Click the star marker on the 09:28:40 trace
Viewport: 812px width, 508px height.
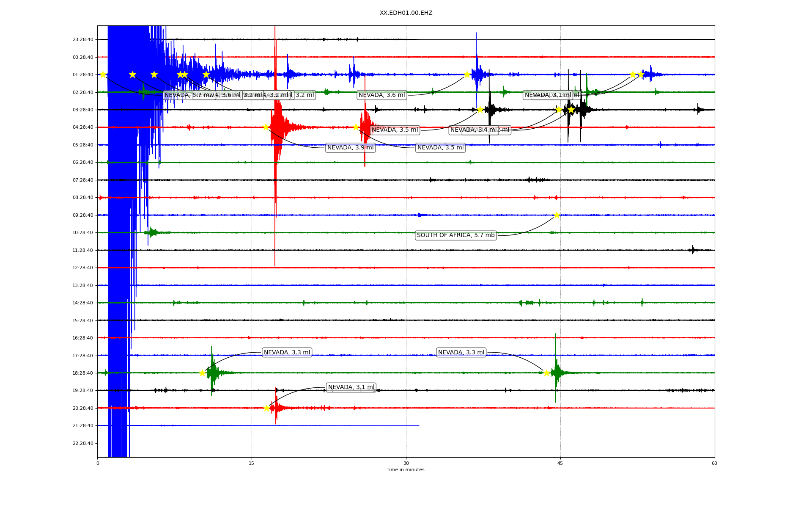[x=556, y=215]
